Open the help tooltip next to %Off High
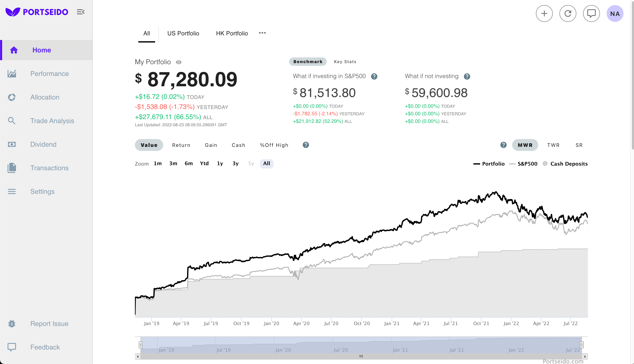Viewport: 634px width, 364px height. coord(306,145)
